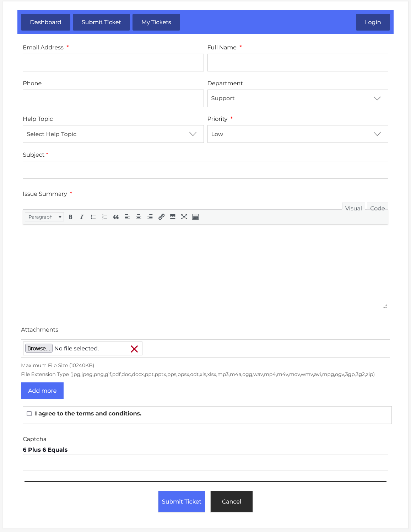The image size is (411, 532).
Task: Click the insert link icon
Action: pos(161,217)
